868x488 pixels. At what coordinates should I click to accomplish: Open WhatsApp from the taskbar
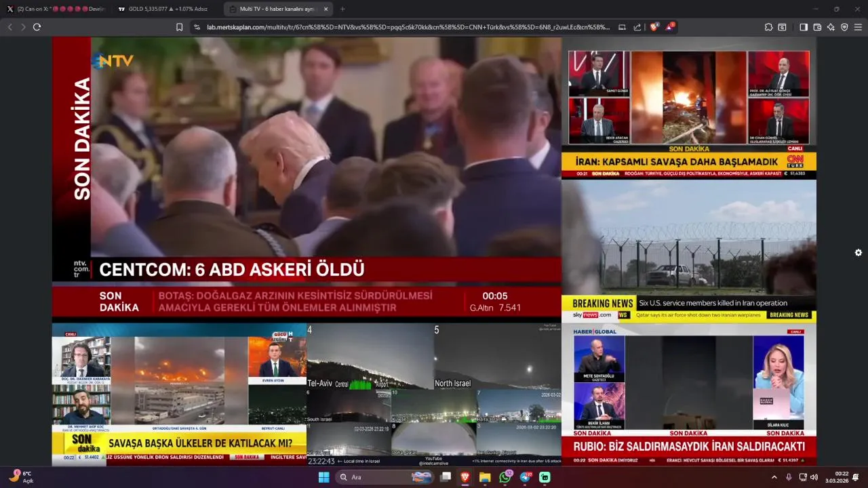tap(505, 477)
